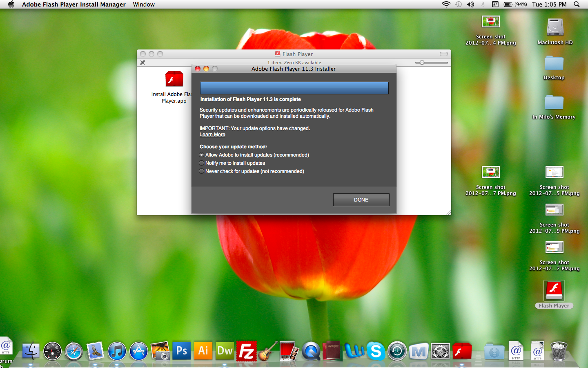The image size is (588, 368).
Task: Click the crossed-out pencil read-only icon
Action: coord(143,63)
